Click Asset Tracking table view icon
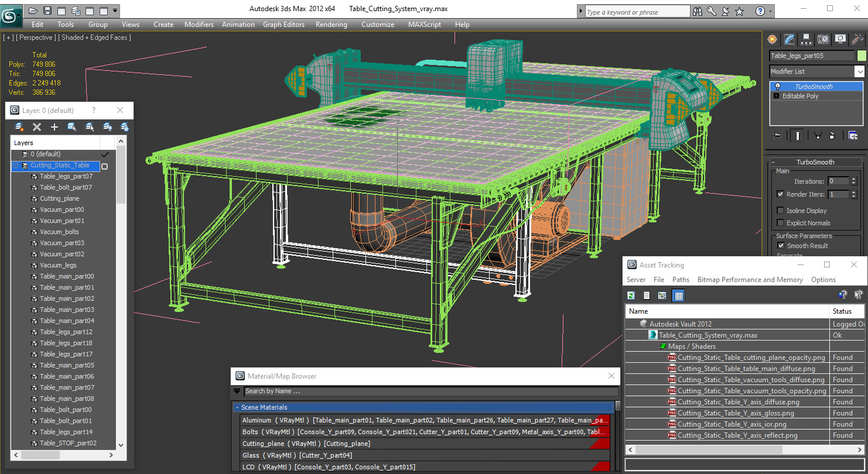 pyautogui.click(x=678, y=296)
